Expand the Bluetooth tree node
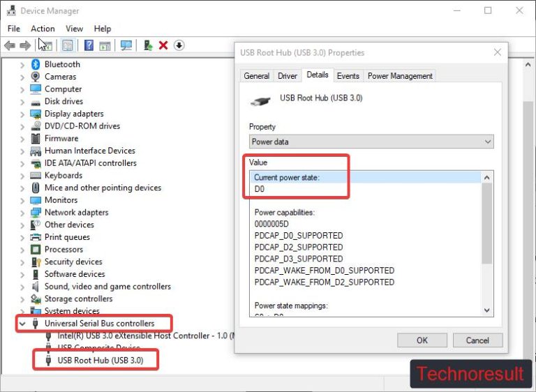Image resolution: width=536 pixels, height=392 pixels. (x=22, y=65)
